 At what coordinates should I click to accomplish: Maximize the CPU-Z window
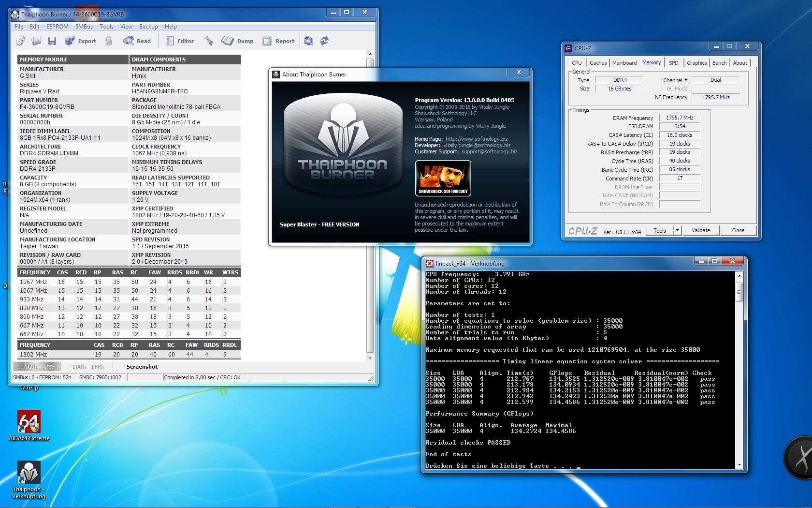click(x=729, y=46)
